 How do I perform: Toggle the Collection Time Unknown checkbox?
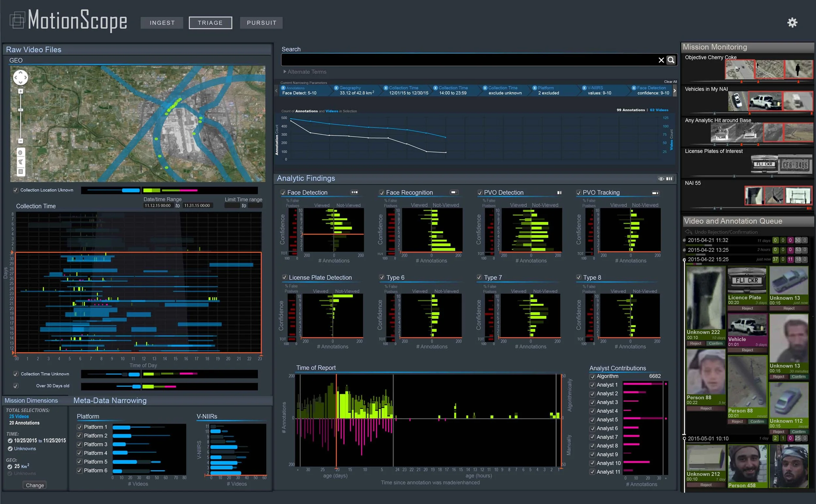[15, 374]
